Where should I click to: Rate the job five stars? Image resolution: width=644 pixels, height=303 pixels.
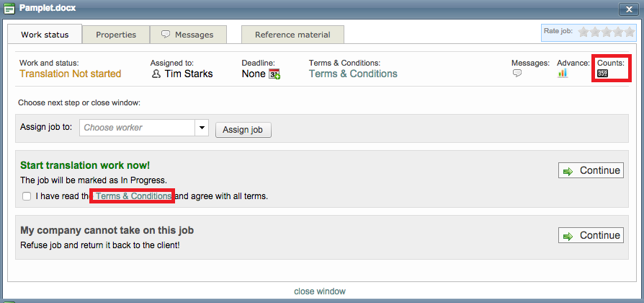click(630, 32)
